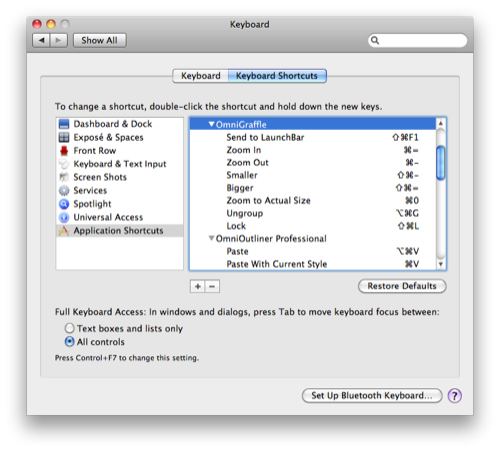
Task: Click the Keyboard & Text Input icon
Action: [x=64, y=164]
